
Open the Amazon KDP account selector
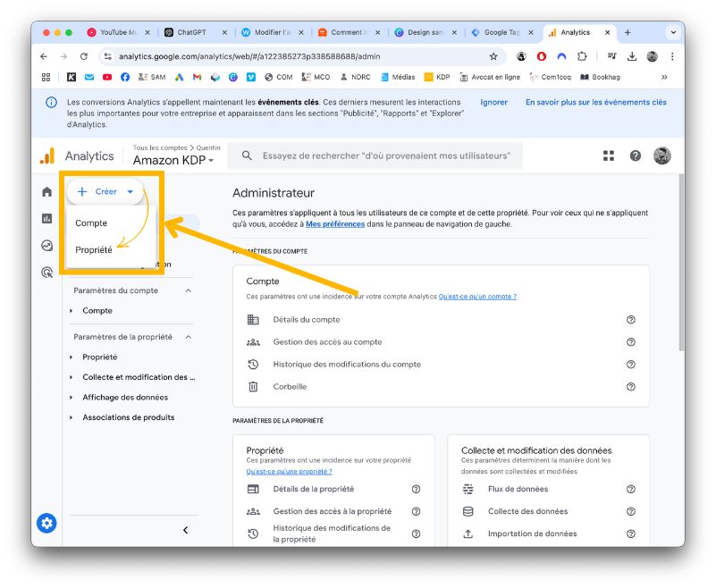click(x=173, y=160)
